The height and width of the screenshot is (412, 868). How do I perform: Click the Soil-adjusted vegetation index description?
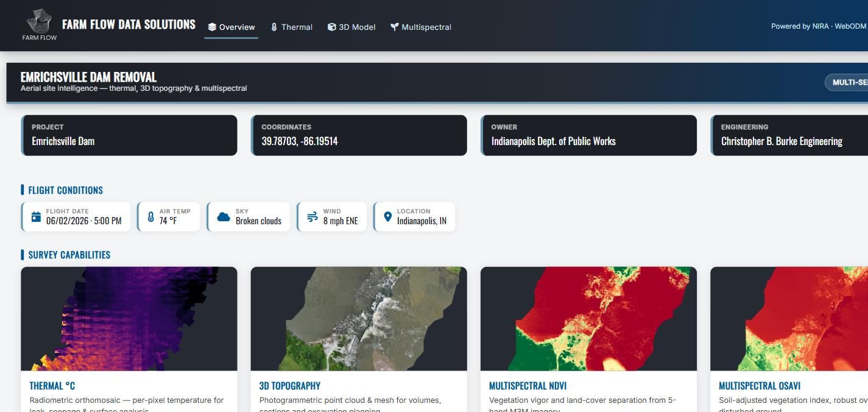[793, 405]
